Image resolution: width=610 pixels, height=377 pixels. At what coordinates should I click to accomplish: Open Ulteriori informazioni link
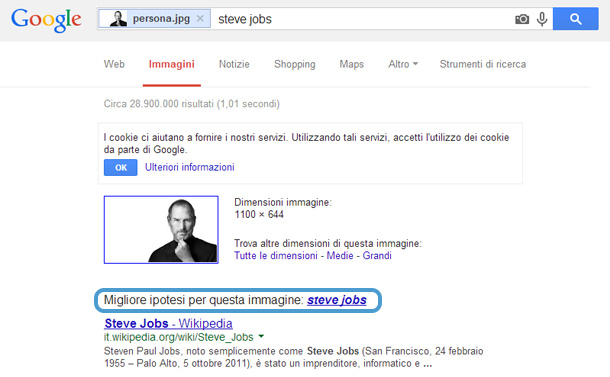click(189, 167)
